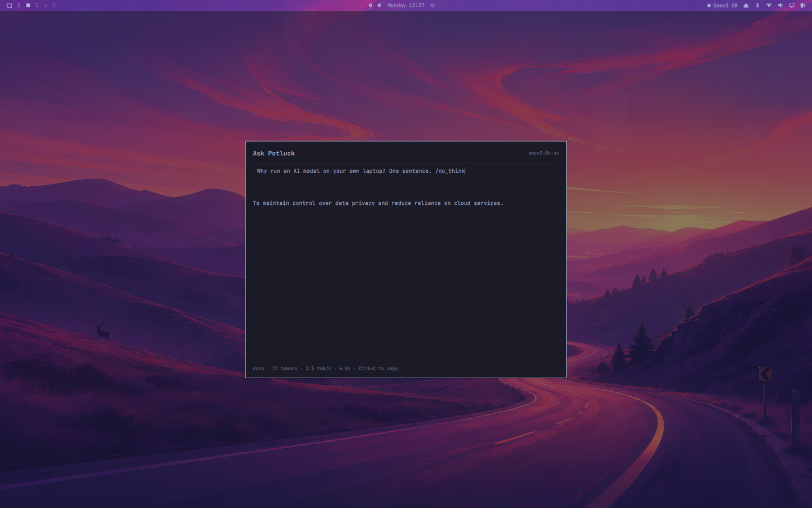Image resolution: width=812 pixels, height=508 pixels.
Task: Switch to workspace 5
Action: (54, 5)
